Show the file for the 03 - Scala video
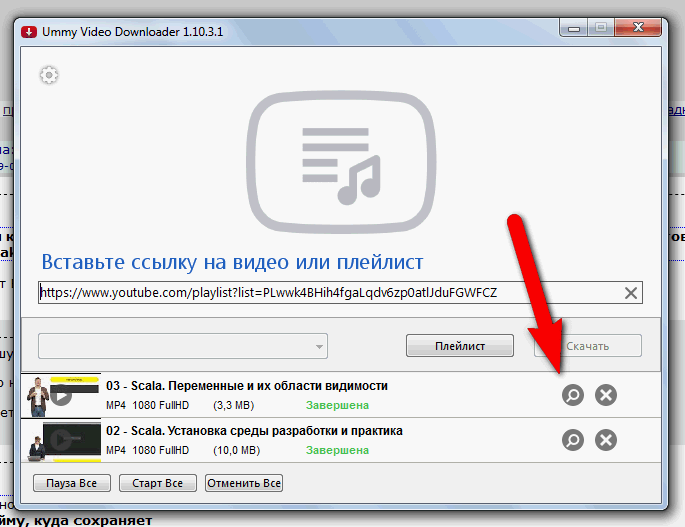 [572, 395]
